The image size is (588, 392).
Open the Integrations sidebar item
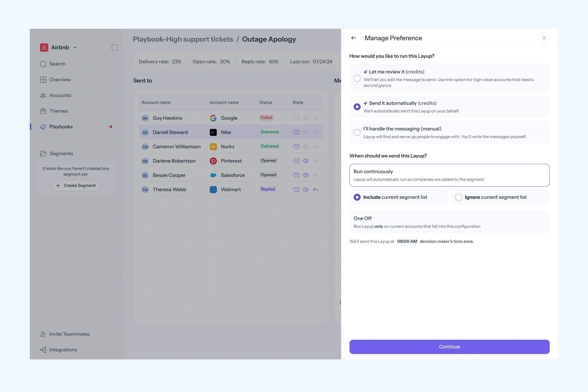coord(63,350)
